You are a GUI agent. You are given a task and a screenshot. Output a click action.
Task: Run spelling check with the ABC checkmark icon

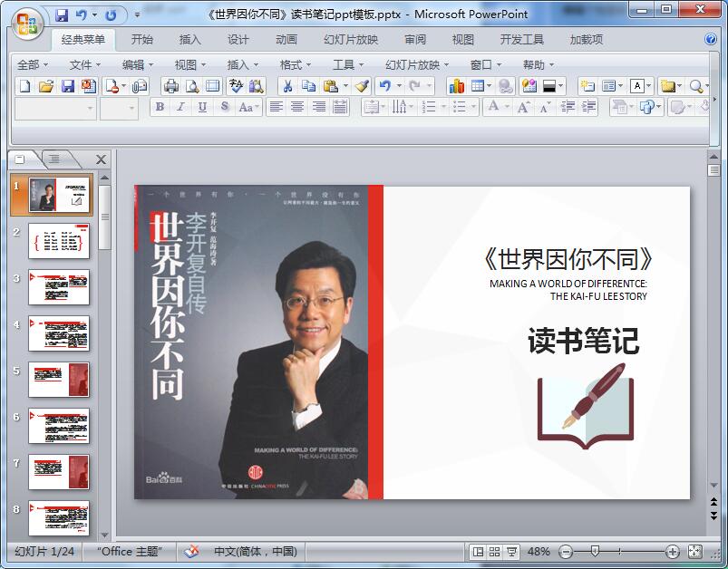pyautogui.click(x=236, y=86)
